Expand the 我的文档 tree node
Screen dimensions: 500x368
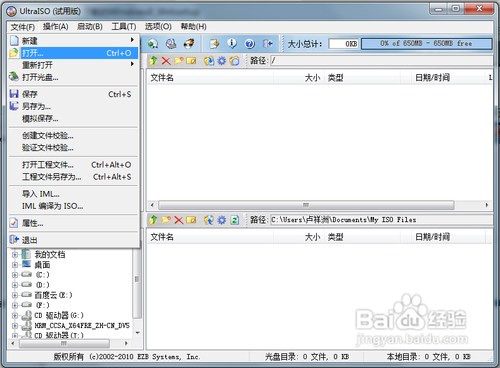[15, 255]
